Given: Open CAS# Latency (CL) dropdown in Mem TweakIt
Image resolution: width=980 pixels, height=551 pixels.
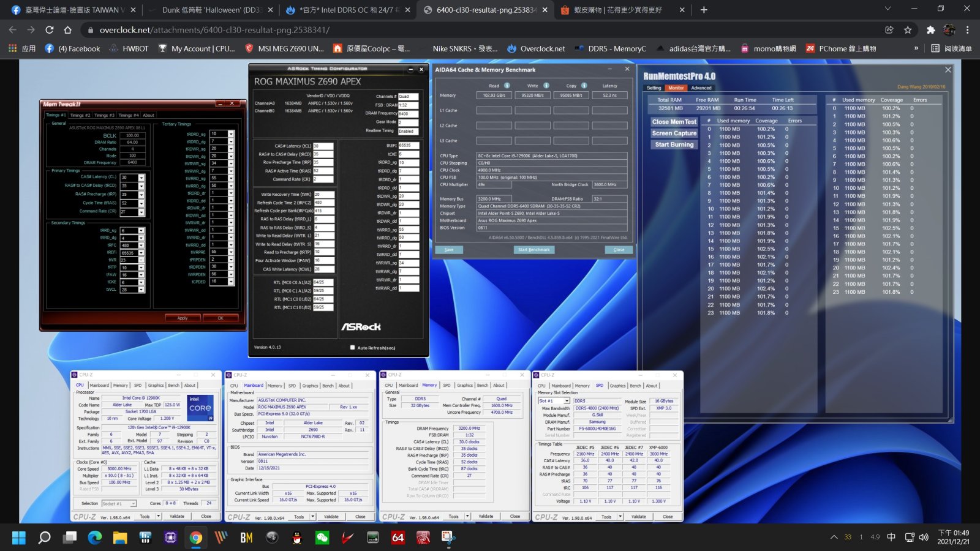Looking at the screenshot, I should click(x=141, y=178).
